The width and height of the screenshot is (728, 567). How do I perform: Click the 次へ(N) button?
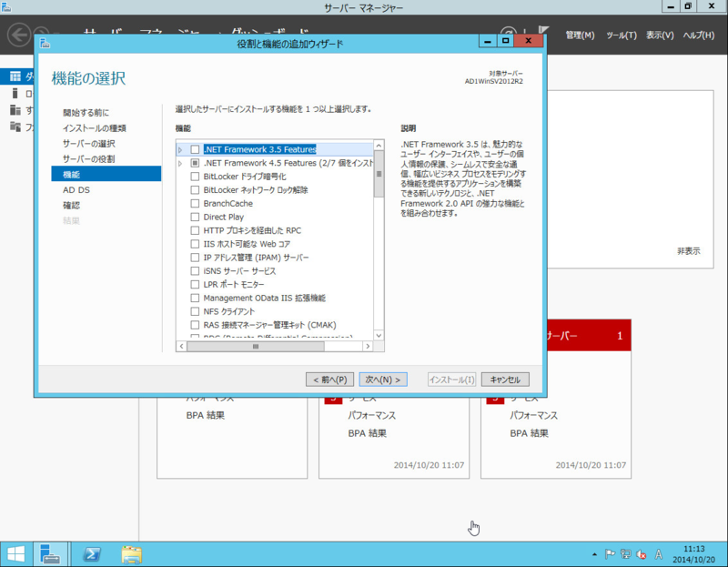[382, 379]
